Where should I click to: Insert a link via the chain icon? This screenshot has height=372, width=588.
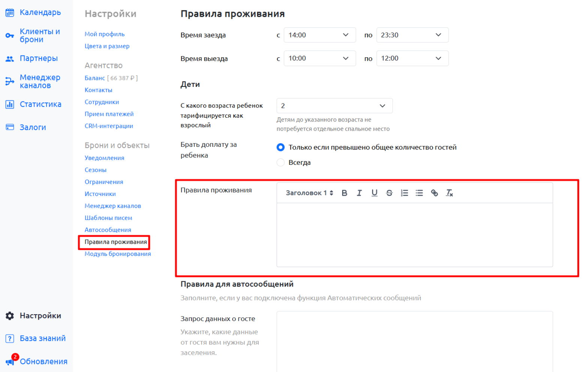tap(434, 193)
